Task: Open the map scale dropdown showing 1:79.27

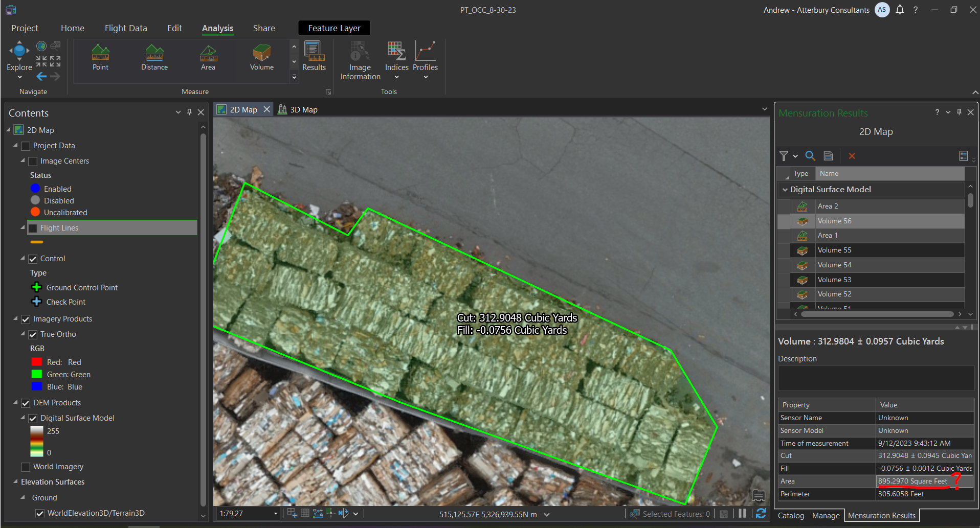Action: 275,513
